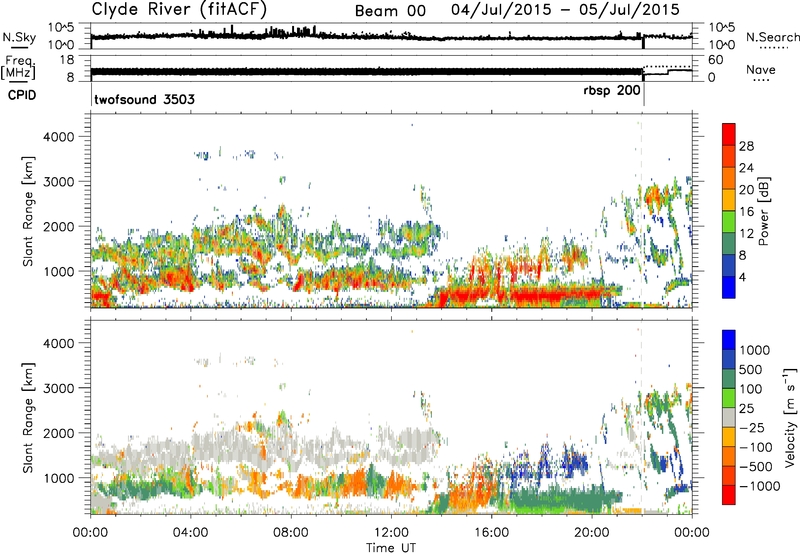Click the 'N.Search' legend label
800x554 pixels.
[x=772, y=37]
